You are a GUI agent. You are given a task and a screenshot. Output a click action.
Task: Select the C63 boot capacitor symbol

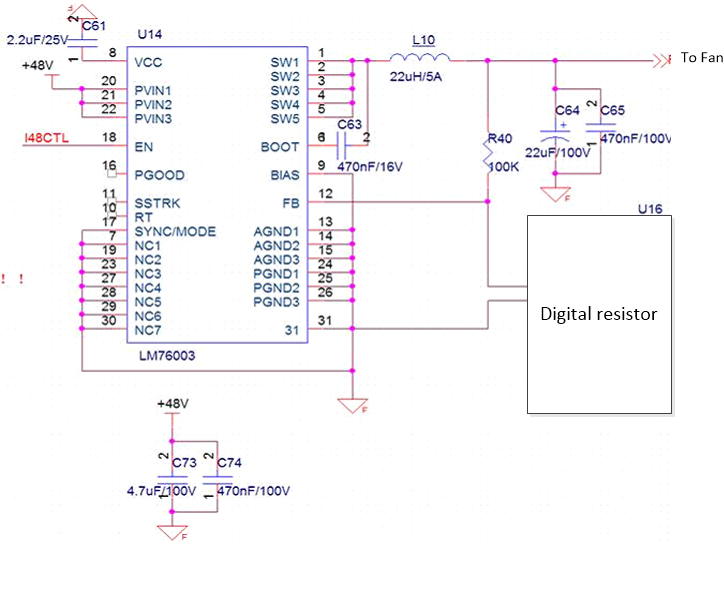pos(342,146)
